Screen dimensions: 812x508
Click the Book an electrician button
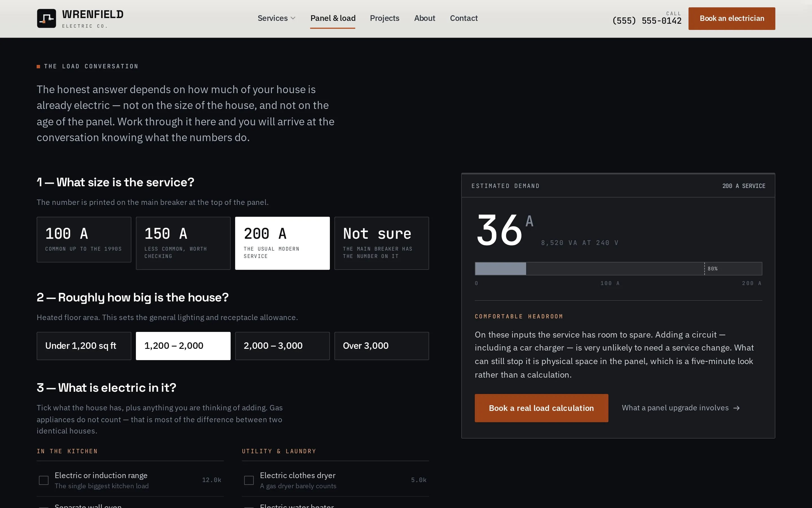click(731, 18)
